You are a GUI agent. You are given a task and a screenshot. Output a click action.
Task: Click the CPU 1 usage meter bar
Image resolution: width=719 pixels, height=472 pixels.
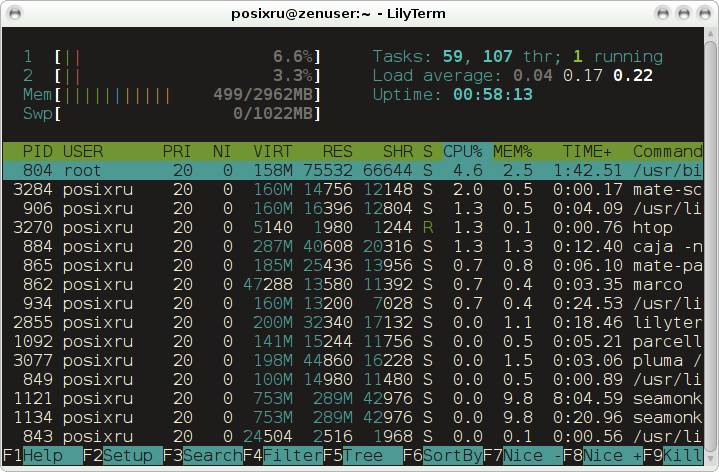point(188,57)
